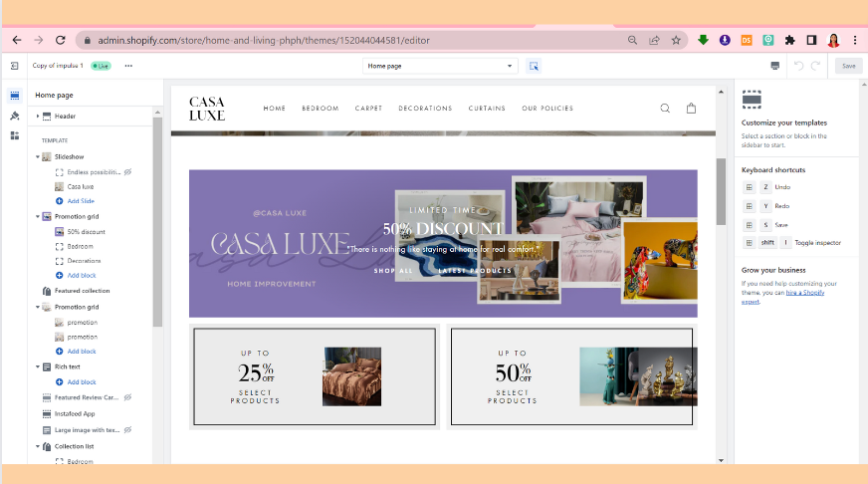This screenshot has width=868, height=484.
Task: Collapse the Slideshow section
Action: [x=38, y=157]
